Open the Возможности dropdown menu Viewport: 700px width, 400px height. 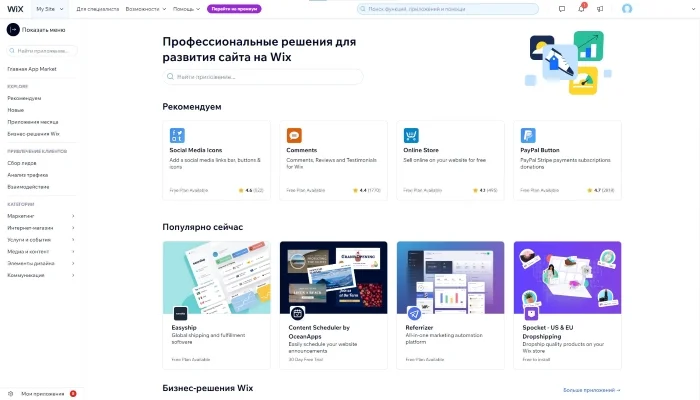tap(146, 9)
